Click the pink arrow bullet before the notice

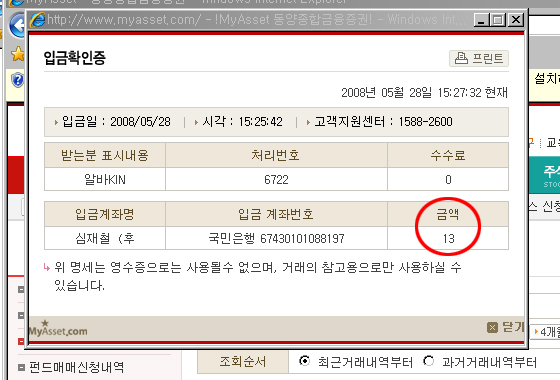[46, 267]
